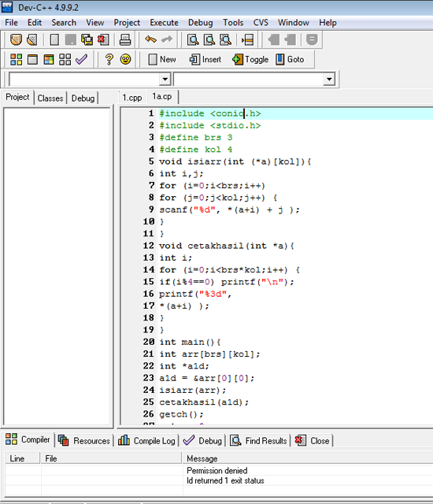Screen dimensions: 433x504
Task: Click the About smiley face icon
Action: click(x=126, y=60)
